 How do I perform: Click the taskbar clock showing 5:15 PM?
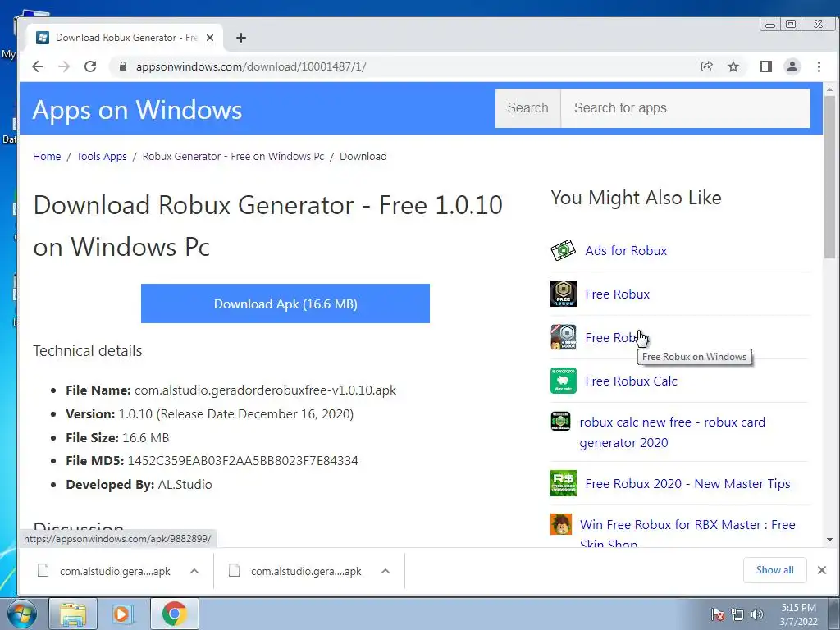click(x=798, y=614)
